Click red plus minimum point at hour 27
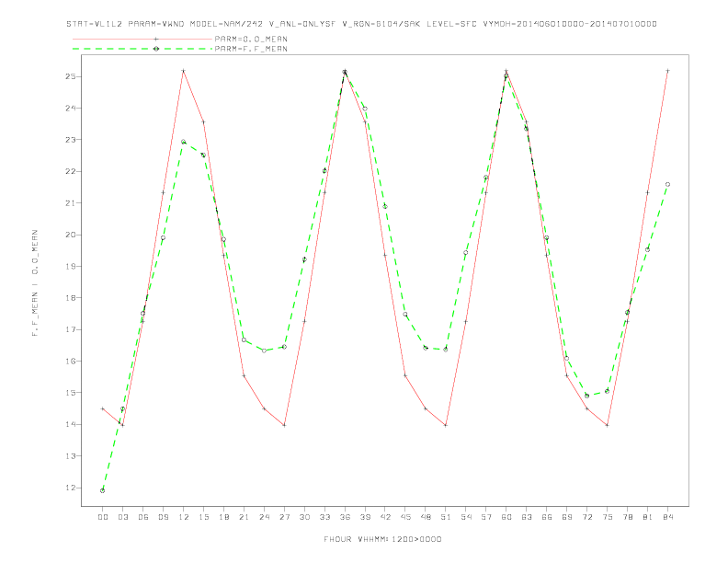This screenshot has width=728, height=563. click(x=284, y=425)
